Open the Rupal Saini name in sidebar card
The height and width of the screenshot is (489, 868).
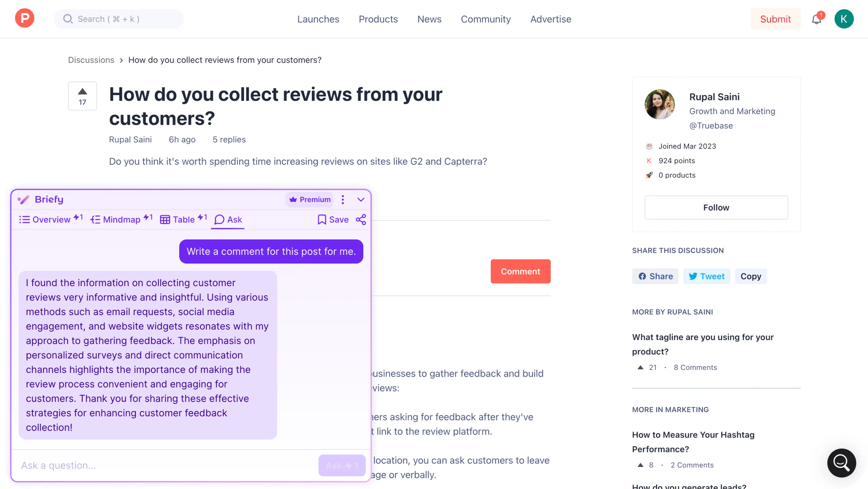point(714,97)
